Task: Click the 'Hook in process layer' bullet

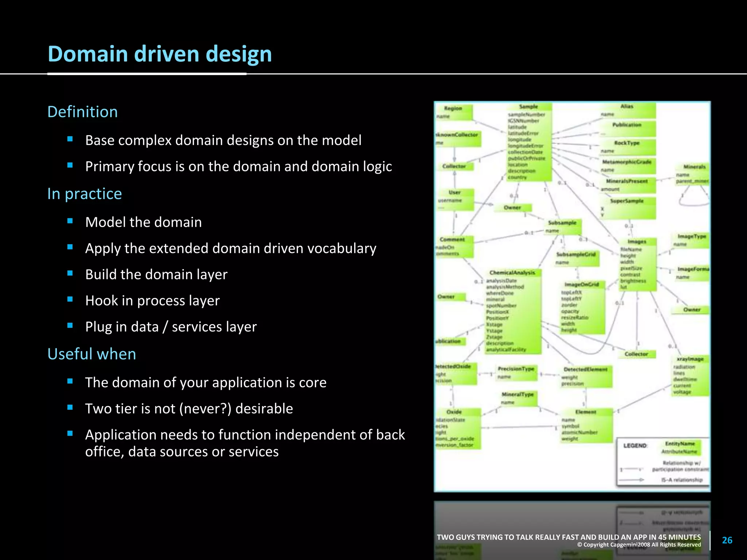Action: [x=152, y=301]
